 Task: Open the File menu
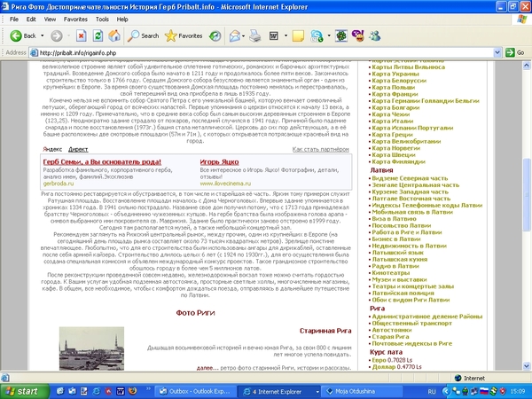[x=14, y=20]
